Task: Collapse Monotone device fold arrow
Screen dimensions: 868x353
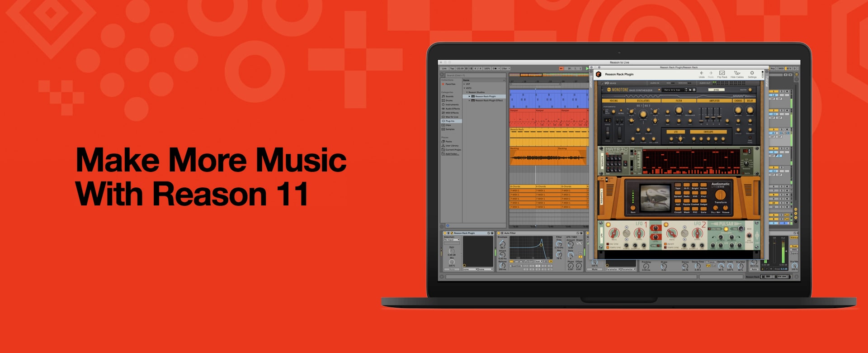Action: pyautogui.click(x=603, y=90)
